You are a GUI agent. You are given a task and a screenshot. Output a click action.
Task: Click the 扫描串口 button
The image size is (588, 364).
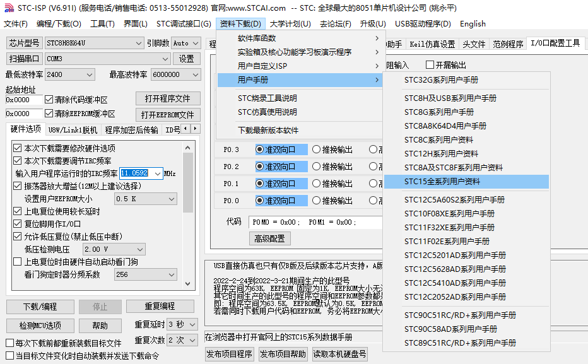(x=24, y=59)
